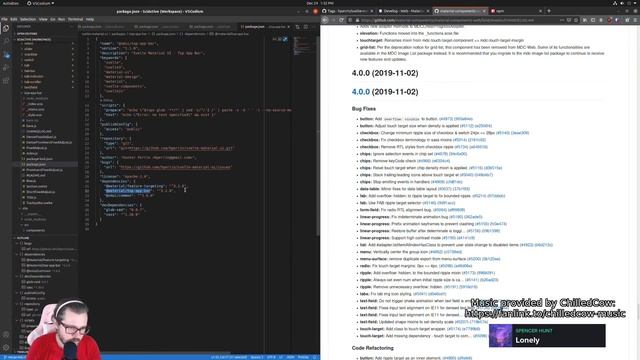Open the system tray status menu
This screenshot has width=640, height=360.
coord(625,3)
